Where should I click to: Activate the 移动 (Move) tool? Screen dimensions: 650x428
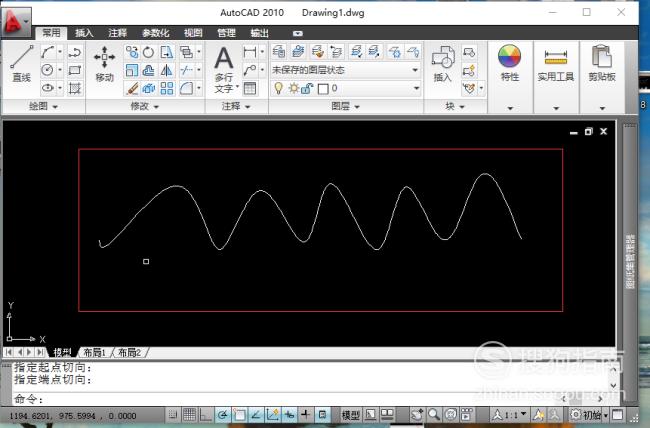(104, 63)
